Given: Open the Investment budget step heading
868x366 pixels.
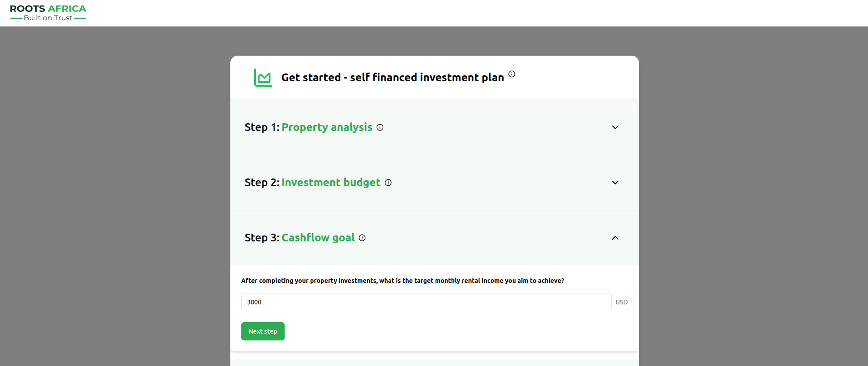Looking at the screenshot, I should click(331, 182).
